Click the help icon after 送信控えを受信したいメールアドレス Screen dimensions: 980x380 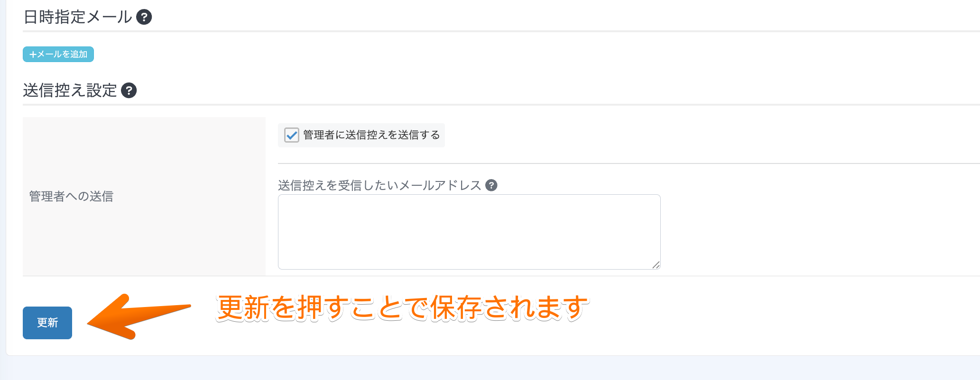(491, 185)
